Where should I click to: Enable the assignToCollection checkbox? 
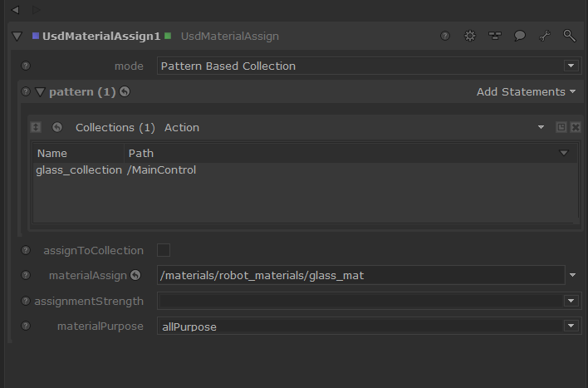coord(164,250)
